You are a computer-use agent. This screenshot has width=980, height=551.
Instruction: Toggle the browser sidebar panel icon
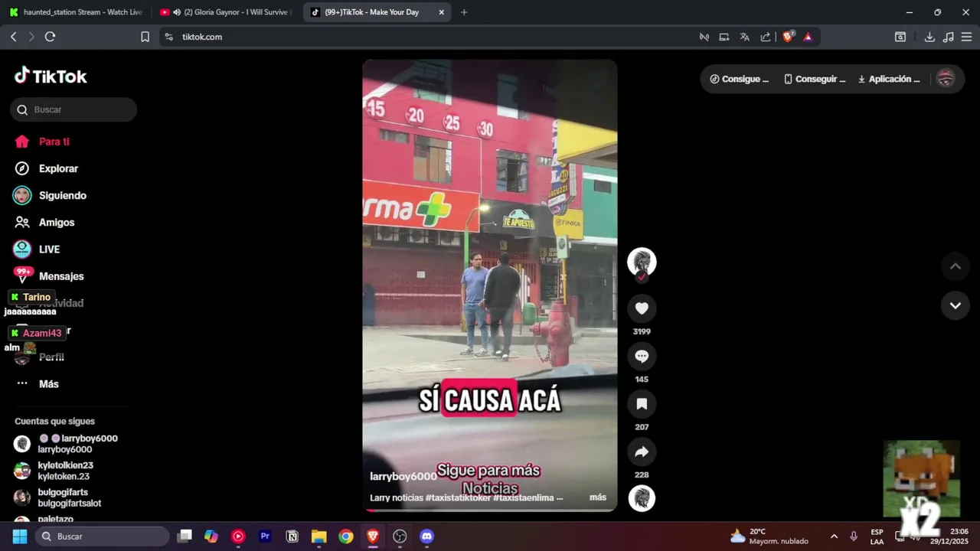[x=900, y=37]
